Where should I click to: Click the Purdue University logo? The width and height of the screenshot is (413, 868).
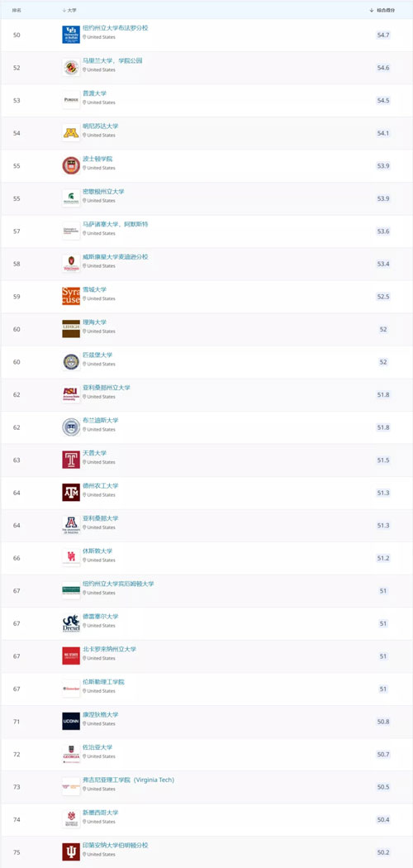(x=71, y=100)
